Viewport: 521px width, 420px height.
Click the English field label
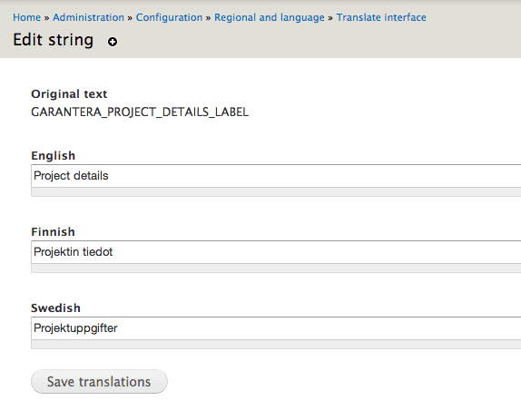54,156
